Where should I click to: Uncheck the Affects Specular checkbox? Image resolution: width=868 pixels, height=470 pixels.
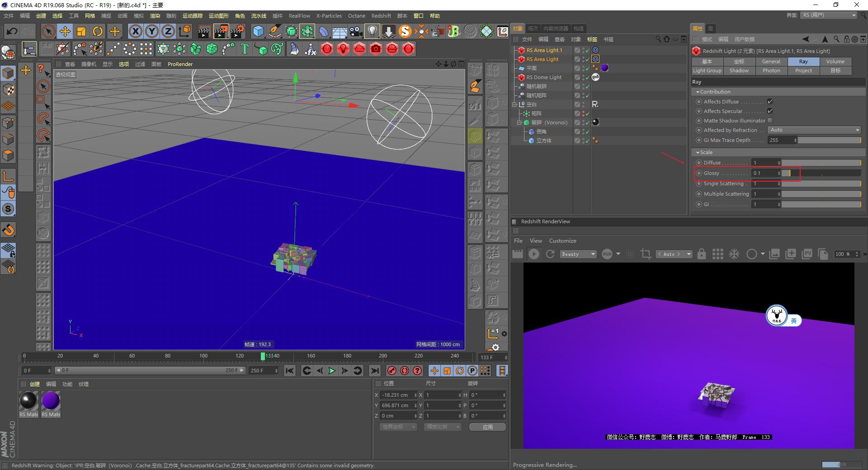(x=770, y=111)
